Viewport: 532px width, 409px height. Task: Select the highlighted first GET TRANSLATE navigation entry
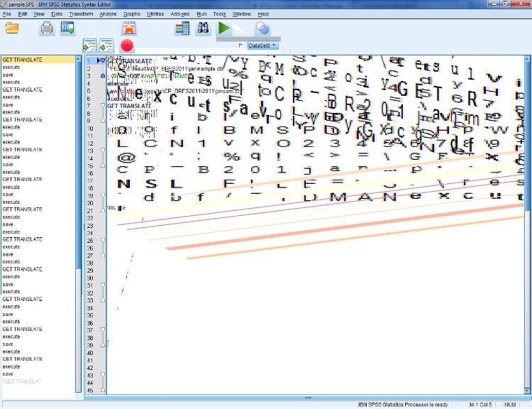coord(21,60)
